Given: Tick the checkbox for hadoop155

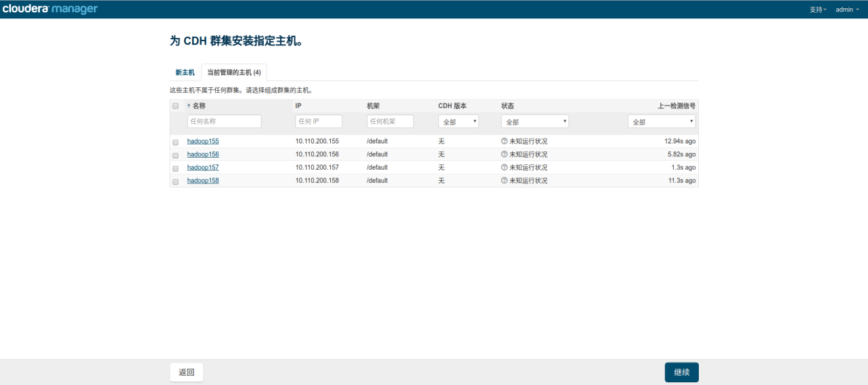Looking at the screenshot, I should tap(176, 142).
